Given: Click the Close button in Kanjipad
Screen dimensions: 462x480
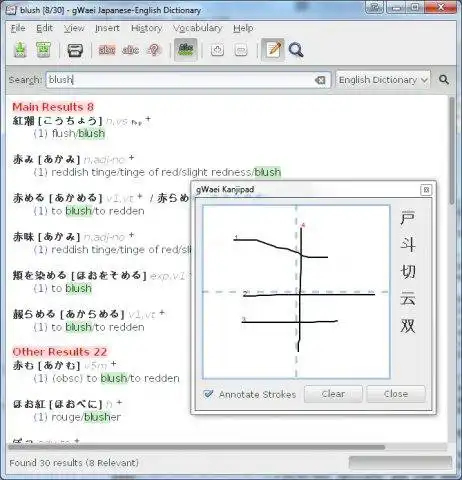Looking at the screenshot, I should (396, 394).
